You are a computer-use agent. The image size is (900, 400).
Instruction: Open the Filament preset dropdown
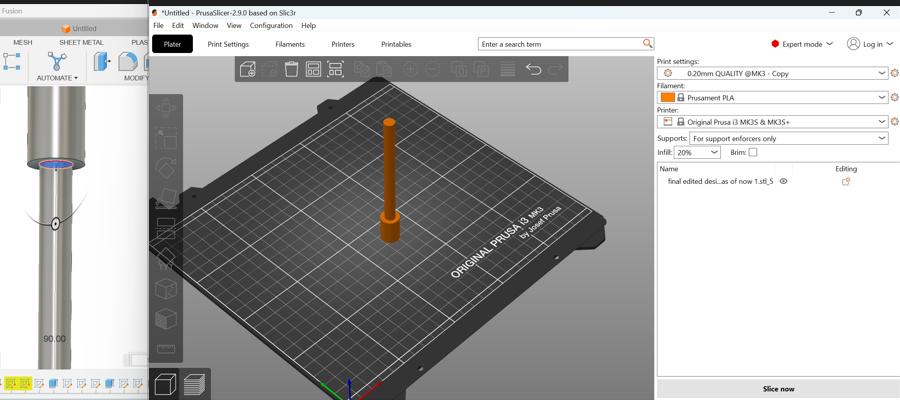(x=773, y=98)
